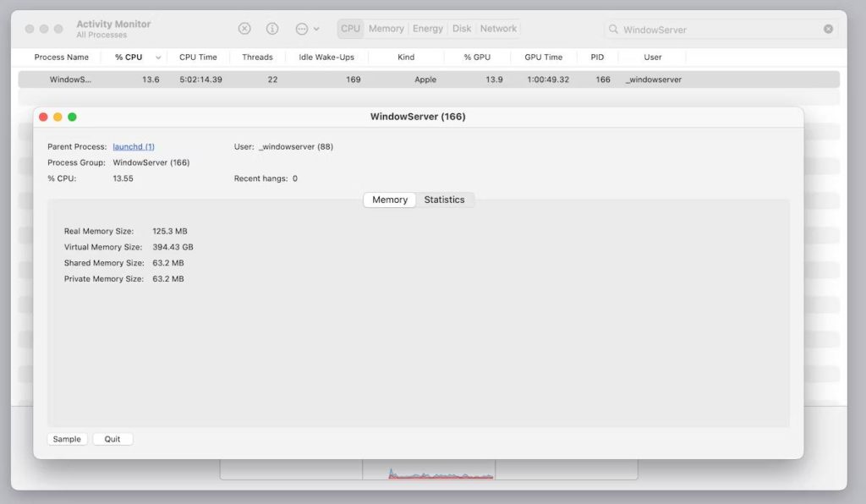
Task: Sort by PID column header
Action: point(597,58)
